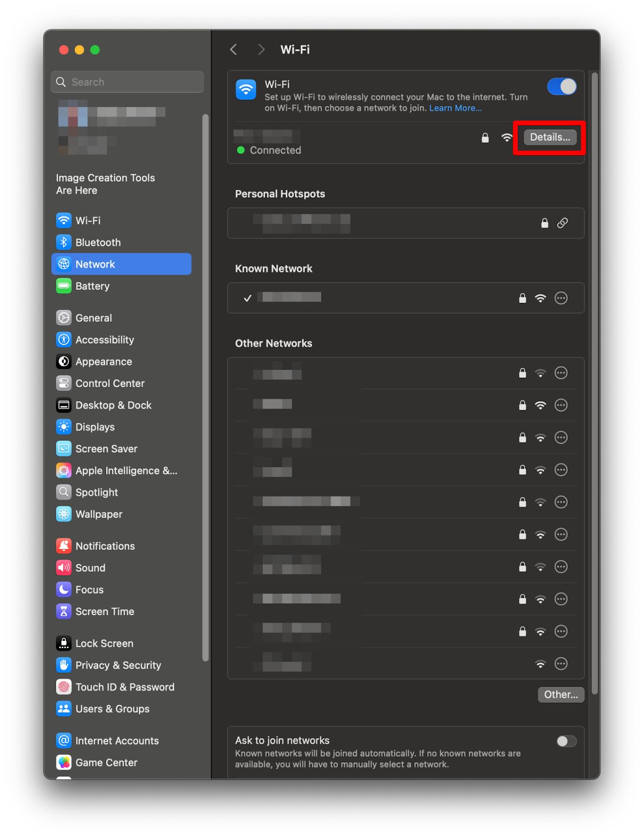This screenshot has height=837, width=644.
Task: Open the Touch ID & Password icon
Action: point(64,687)
